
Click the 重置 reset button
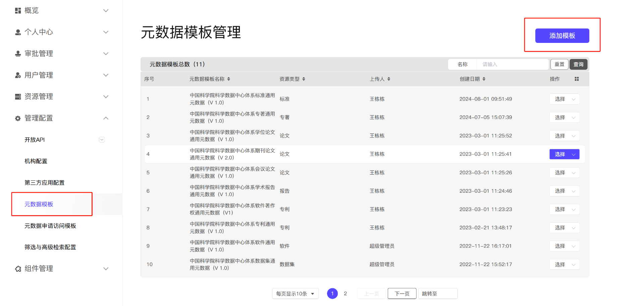[x=559, y=64]
